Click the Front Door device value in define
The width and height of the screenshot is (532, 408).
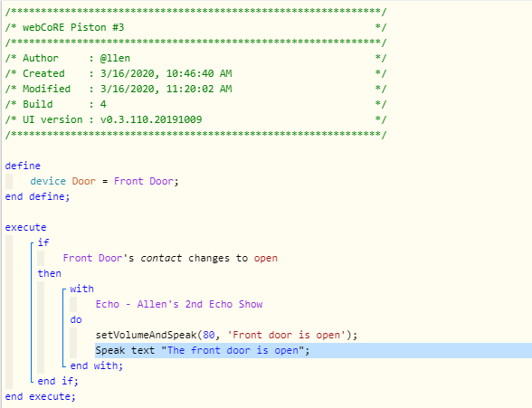[x=144, y=181]
